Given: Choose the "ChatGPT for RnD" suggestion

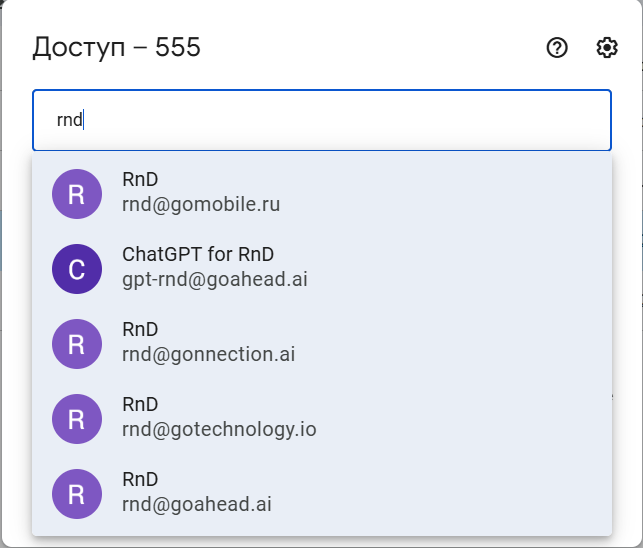Looking at the screenshot, I should point(198,254).
